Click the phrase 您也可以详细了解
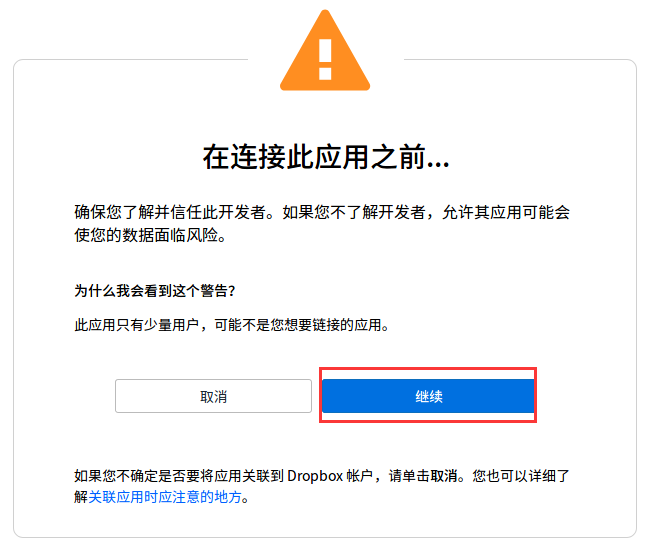 (x=521, y=476)
